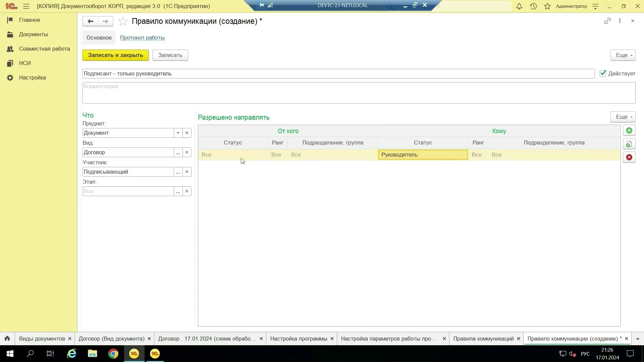Screen dimensions: 644x362
Task: Open Еще menu at top right
Action: 623,55
